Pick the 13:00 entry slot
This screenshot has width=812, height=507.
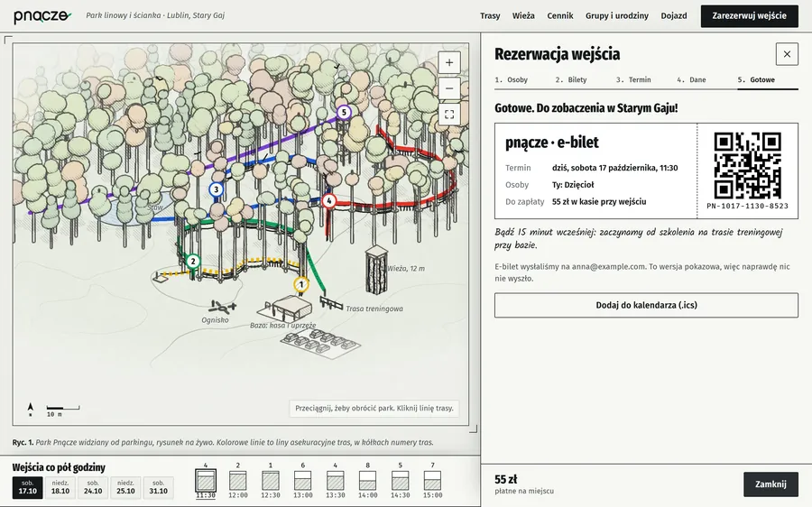(x=303, y=481)
